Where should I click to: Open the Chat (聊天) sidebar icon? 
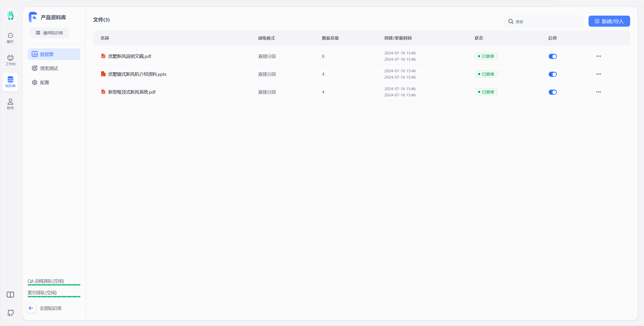pyautogui.click(x=10, y=38)
